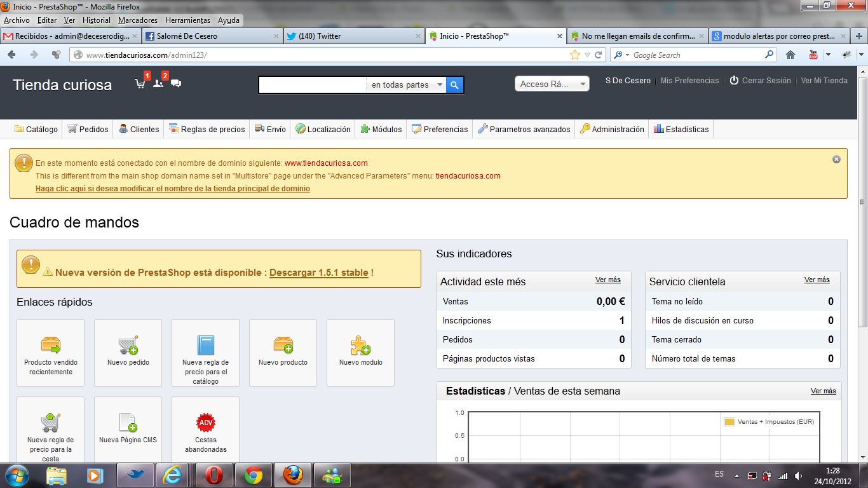Click the YouTube toolbar icon
Viewport: 868px width, 488px height.
[x=813, y=55]
